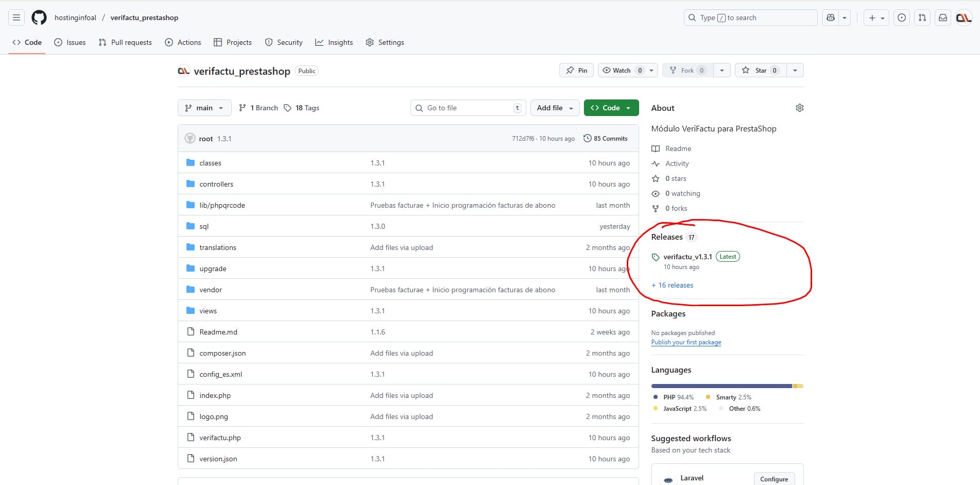Open the notifications inbox icon
Screen dimensions: 980x485
pos(942,18)
